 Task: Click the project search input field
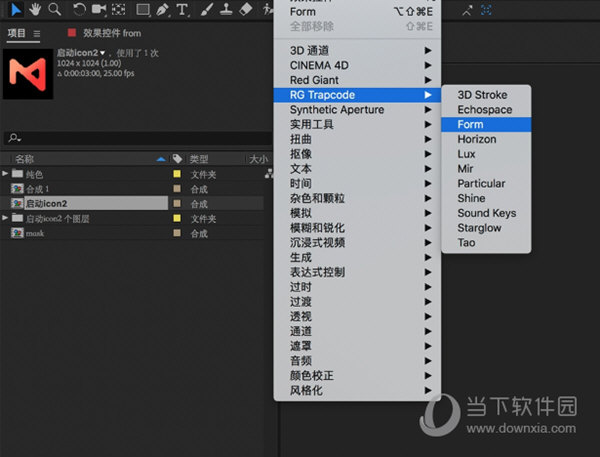click(x=138, y=138)
